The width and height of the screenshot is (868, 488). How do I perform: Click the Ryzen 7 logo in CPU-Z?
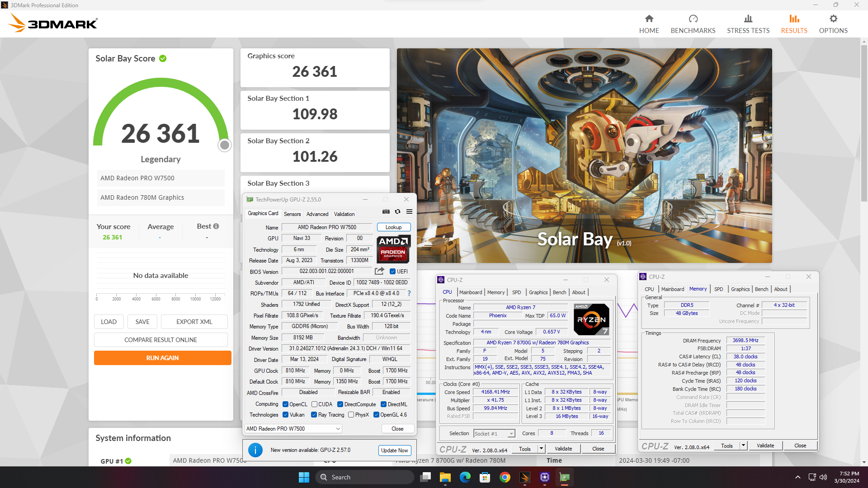point(591,319)
